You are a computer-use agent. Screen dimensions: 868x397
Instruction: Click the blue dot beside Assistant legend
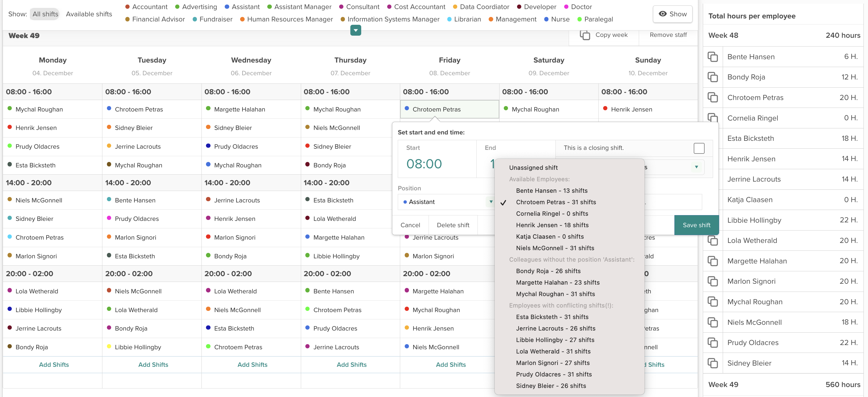(x=227, y=7)
